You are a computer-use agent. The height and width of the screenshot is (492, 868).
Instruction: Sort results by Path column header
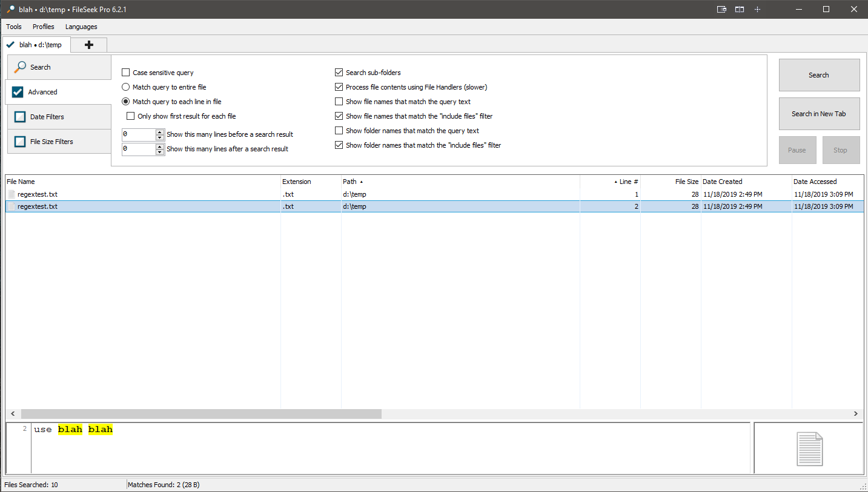(350, 182)
